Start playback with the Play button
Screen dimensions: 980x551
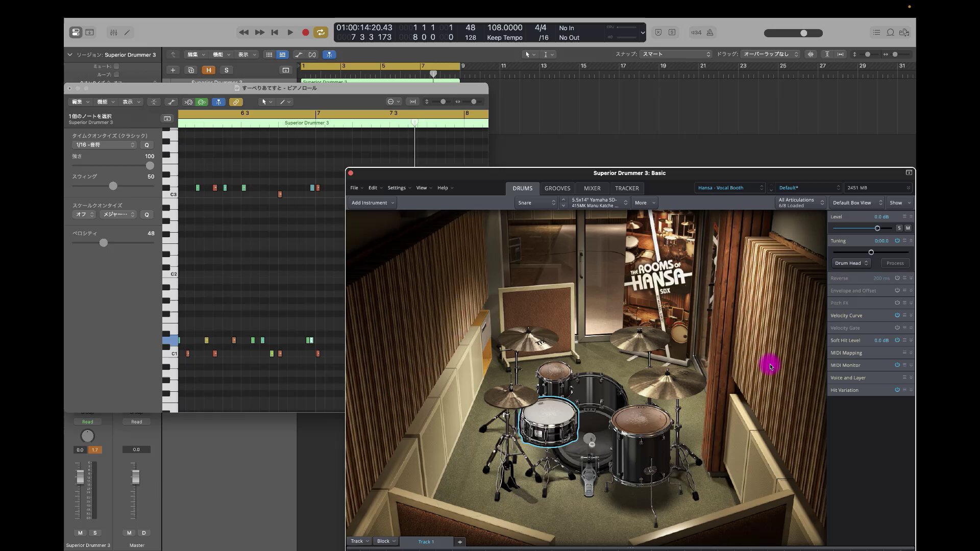click(x=290, y=32)
